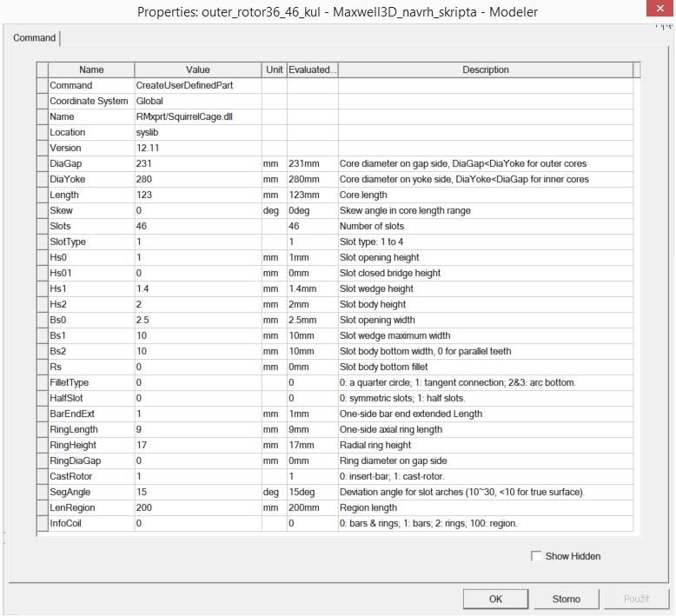Click the 'Region length' description

(368, 507)
